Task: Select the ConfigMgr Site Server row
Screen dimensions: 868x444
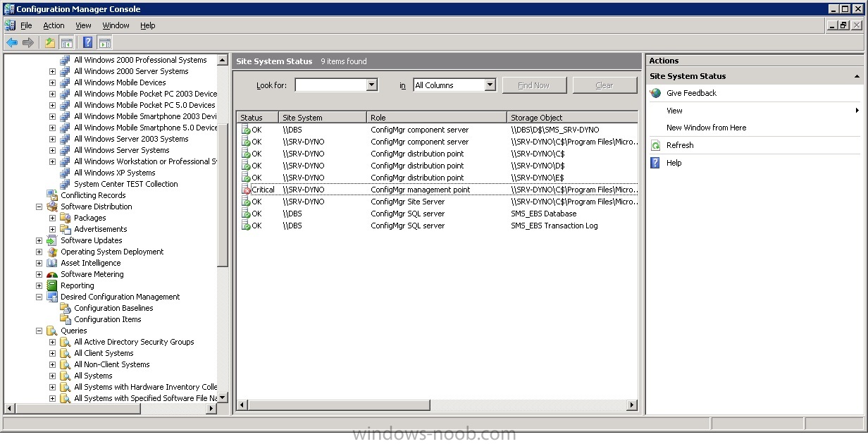Action: click(x=437, y=202)
